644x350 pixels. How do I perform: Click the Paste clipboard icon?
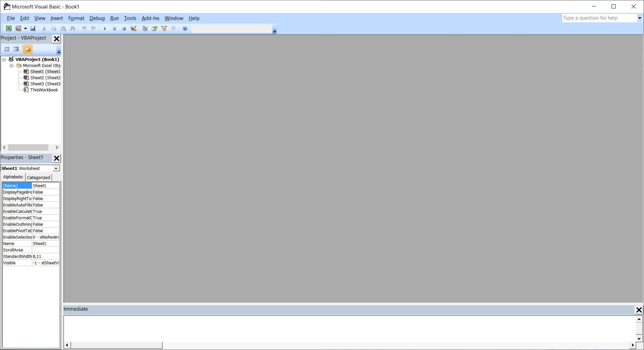pos(63,29)
